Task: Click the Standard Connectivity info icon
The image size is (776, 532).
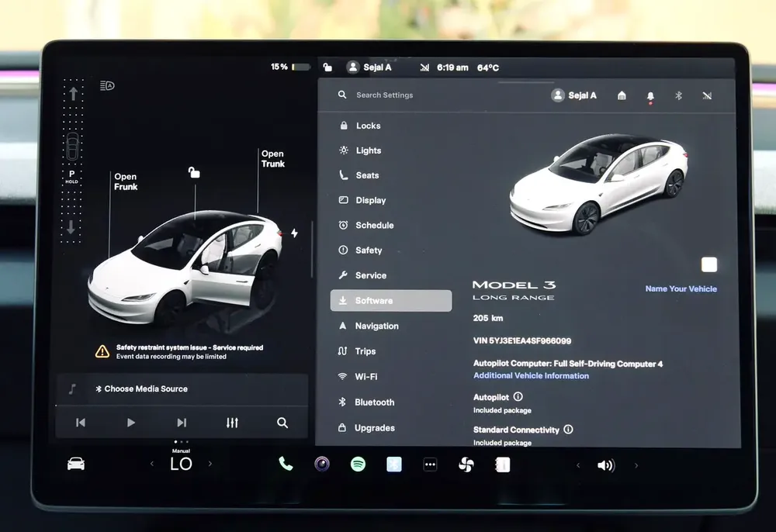Action: [568, 429]
